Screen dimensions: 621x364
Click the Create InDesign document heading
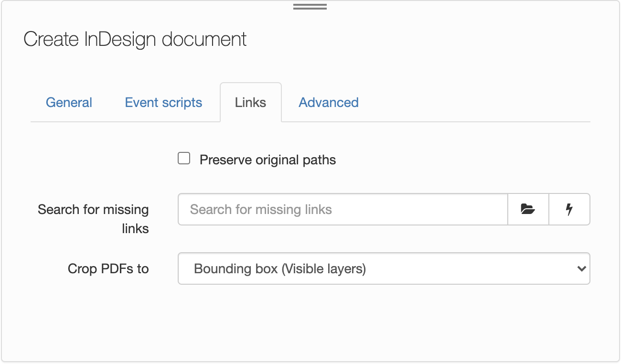135,39
